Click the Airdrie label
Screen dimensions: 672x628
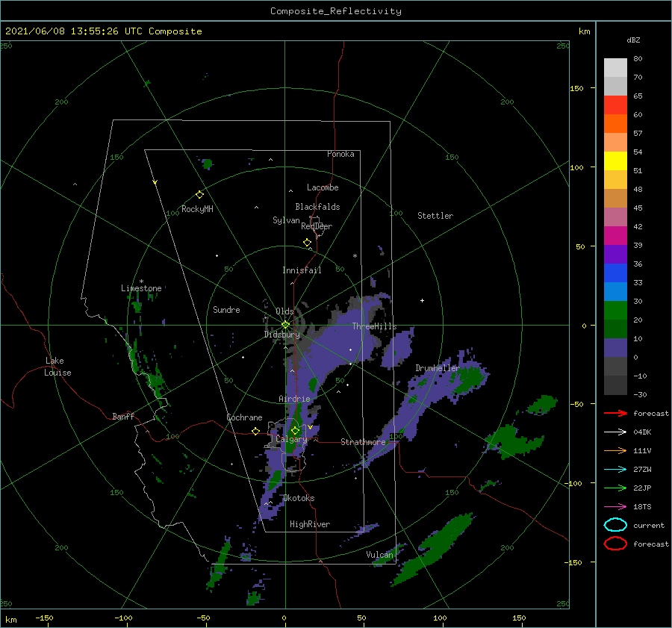point(294,399)
